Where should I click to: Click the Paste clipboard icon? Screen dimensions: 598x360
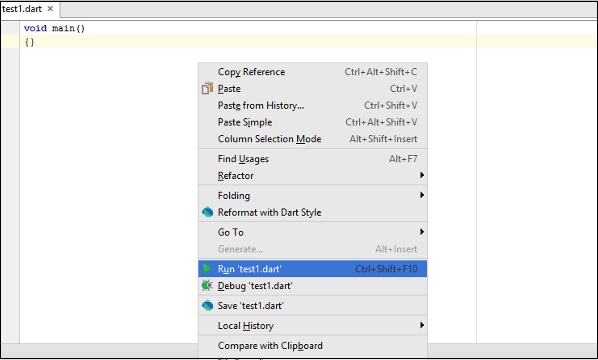207,88
